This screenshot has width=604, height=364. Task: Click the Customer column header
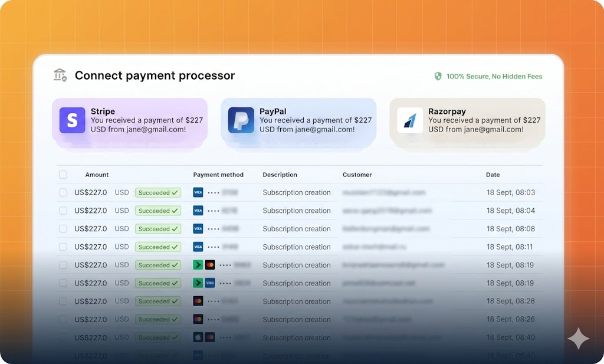pos(357,175)
